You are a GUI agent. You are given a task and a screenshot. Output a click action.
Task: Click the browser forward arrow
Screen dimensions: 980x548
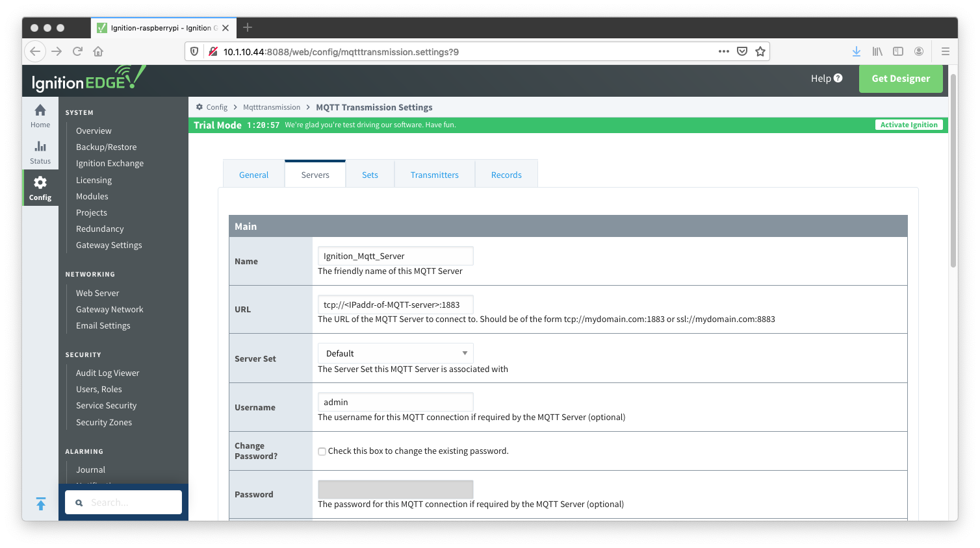tap(57, 51)
